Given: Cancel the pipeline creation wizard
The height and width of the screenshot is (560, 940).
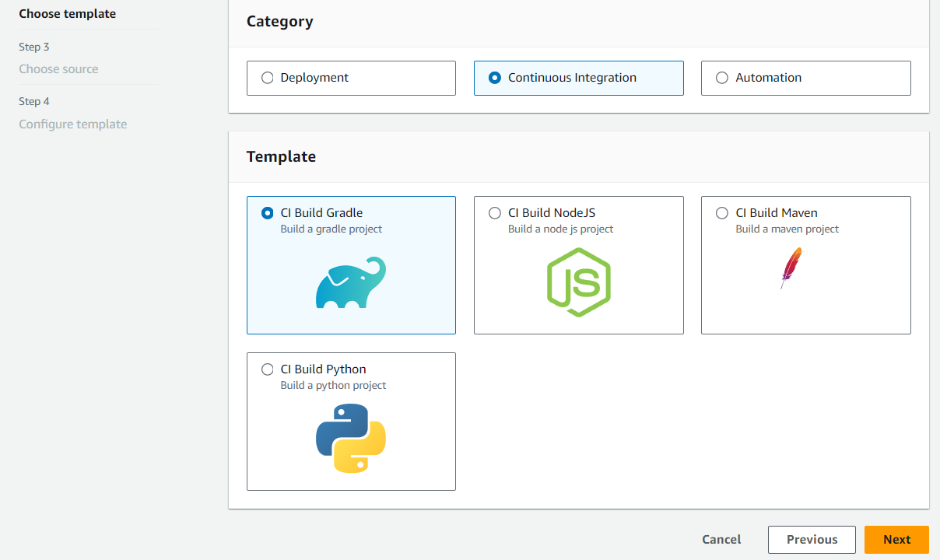Looking at the screenshot, I should pyautogui.click(x=721, y=540).
